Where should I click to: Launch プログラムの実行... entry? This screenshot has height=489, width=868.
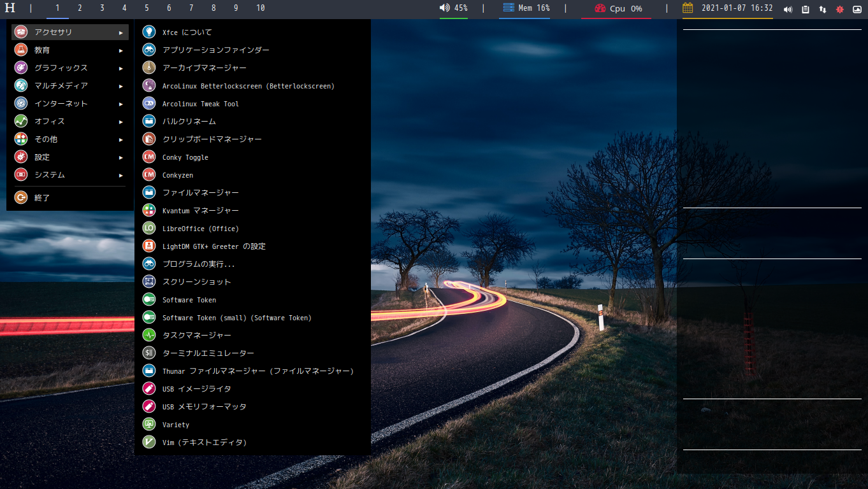252,264
